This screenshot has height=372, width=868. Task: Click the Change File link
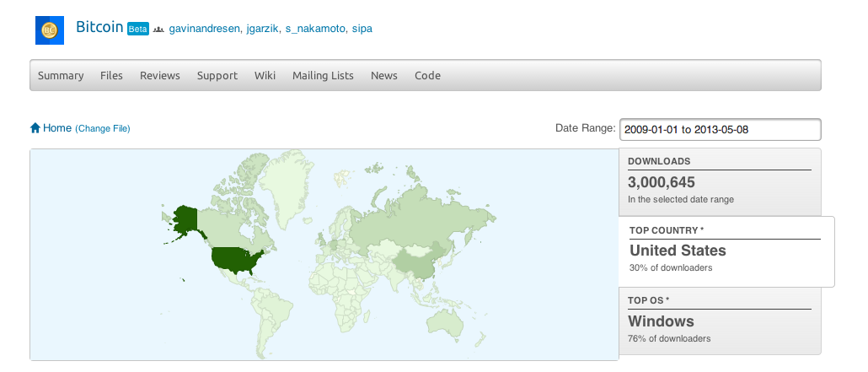click(103, 128)
